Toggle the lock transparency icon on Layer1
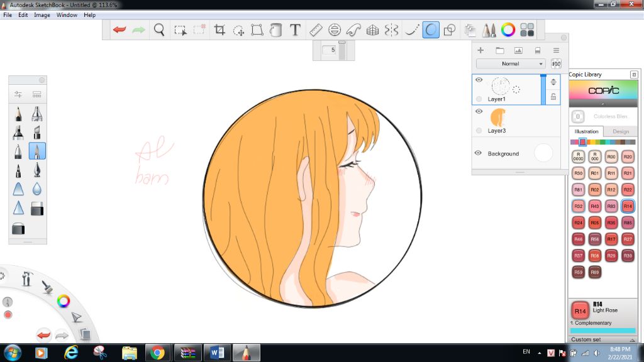Screen dimensions: 644x362 click(x=553, y=97)
